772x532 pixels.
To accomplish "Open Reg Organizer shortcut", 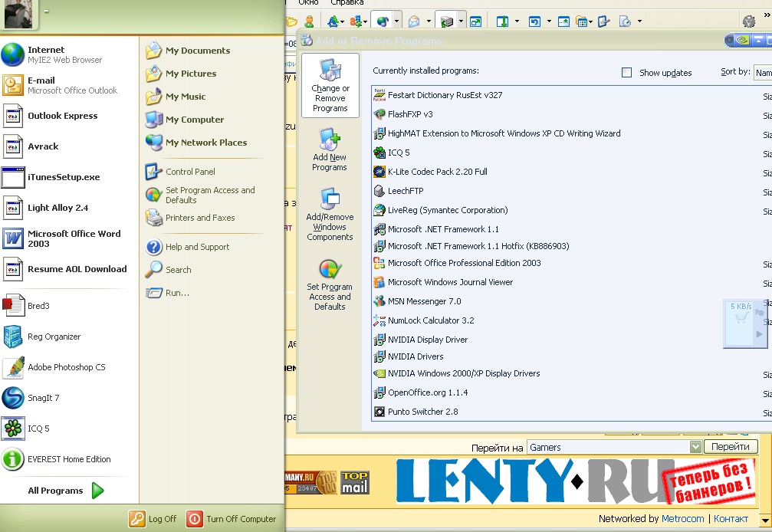I will click(54, 337).
